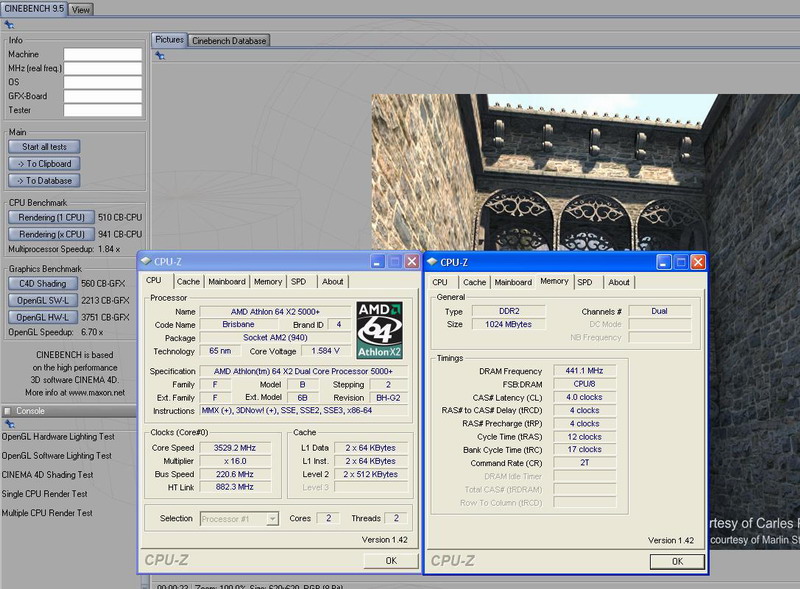Start the C4D Shading graphics test

(43, 283)
